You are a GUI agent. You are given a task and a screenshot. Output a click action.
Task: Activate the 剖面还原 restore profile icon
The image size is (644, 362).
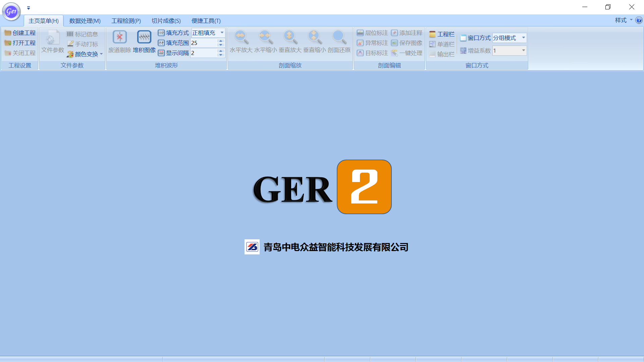tap(339, 42)
